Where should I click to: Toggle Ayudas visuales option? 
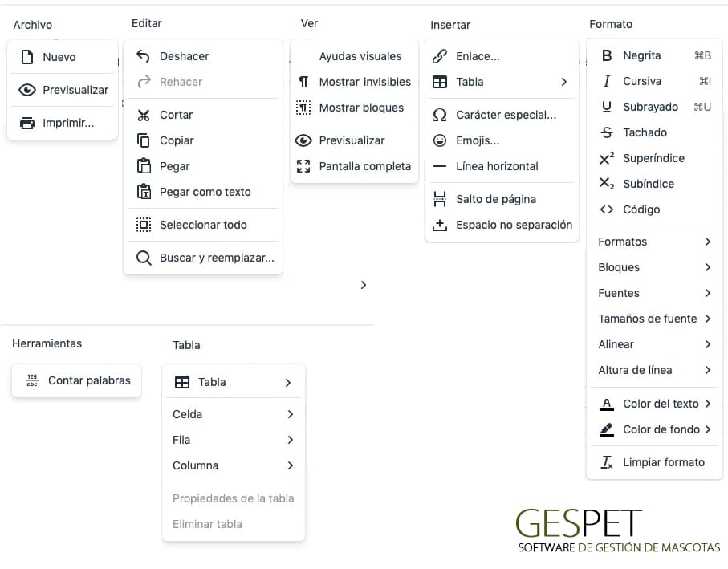pyautogui.click(x=354, y=57)
